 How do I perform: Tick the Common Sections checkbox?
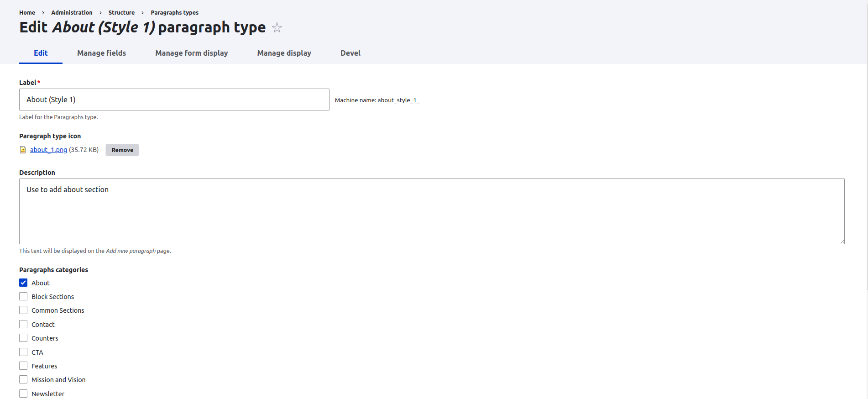(23, 310)
